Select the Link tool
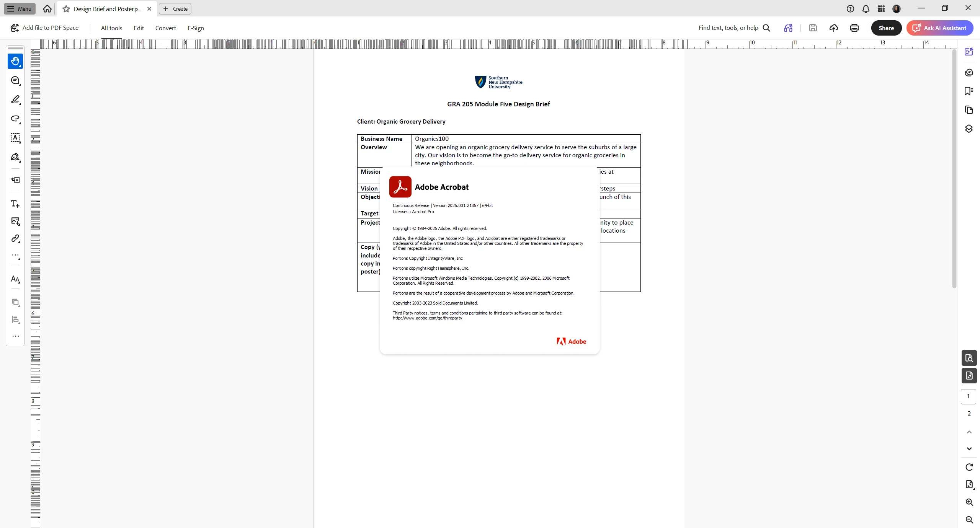 coord(15,238)
